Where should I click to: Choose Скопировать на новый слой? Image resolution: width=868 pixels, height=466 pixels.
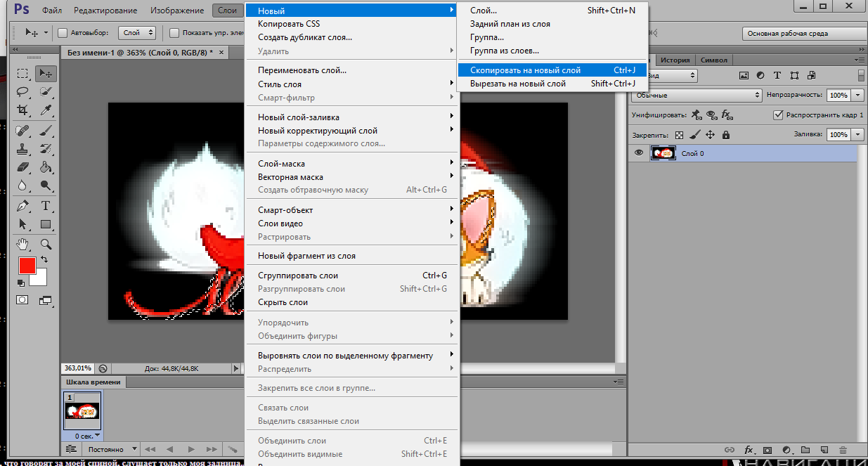coord(552,70)
